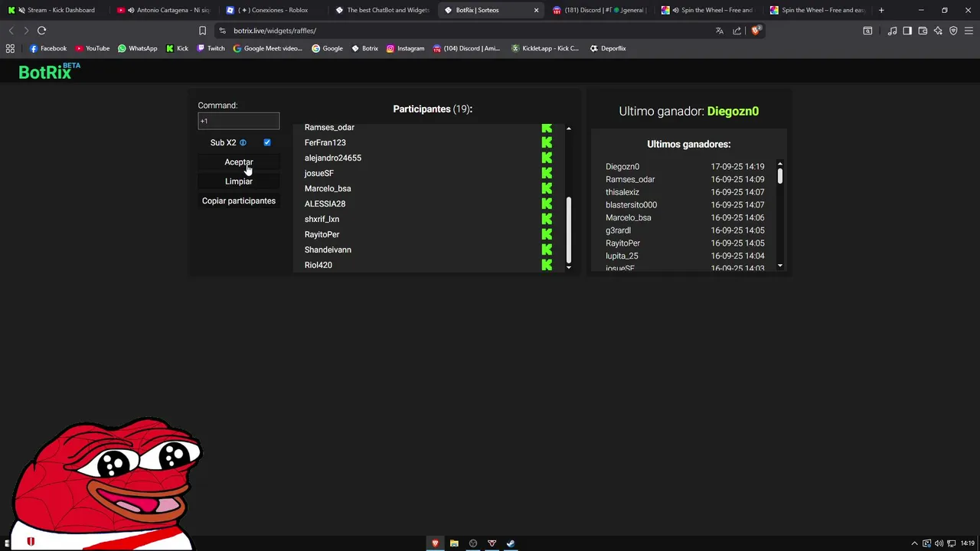Image resolution: width=980 pixels, height=551 pixels.
Task: Click Copiar participantes button
Action: click(x=238, y=201)
